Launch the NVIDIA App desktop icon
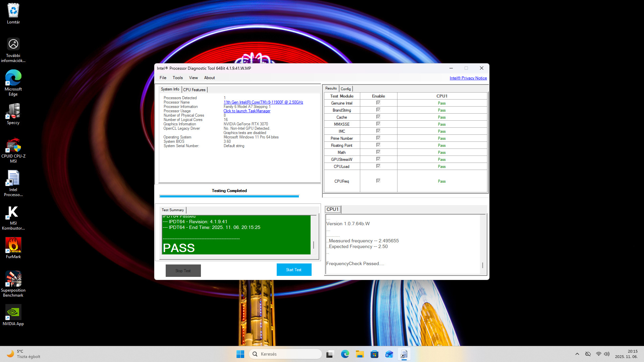 [13, 315]
